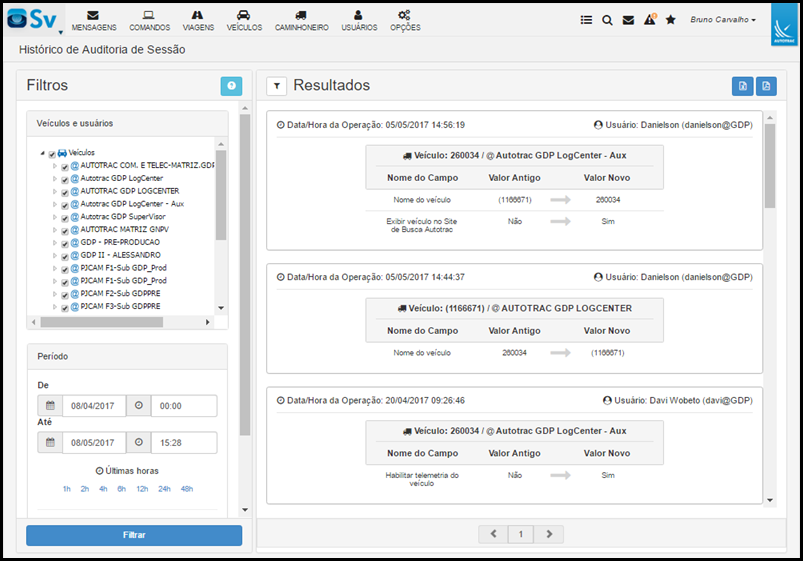Select last 6h quick range
This screenshot has width=803, height=561.
[x=121, y=489]
